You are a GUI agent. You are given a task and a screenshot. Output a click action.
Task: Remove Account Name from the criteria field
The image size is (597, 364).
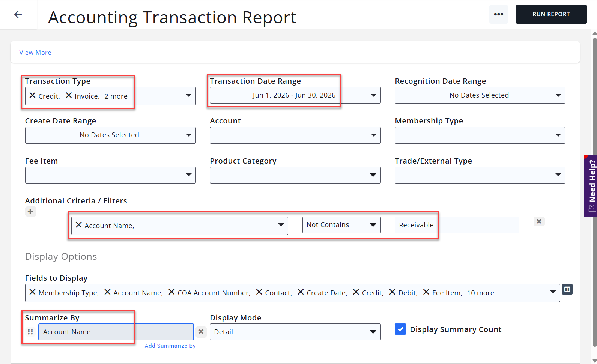[x=79, y=225]
